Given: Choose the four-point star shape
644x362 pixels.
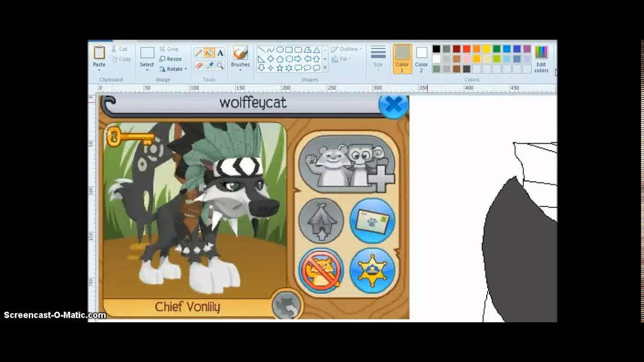Looking at the screenshot, I should click(270, 68).
